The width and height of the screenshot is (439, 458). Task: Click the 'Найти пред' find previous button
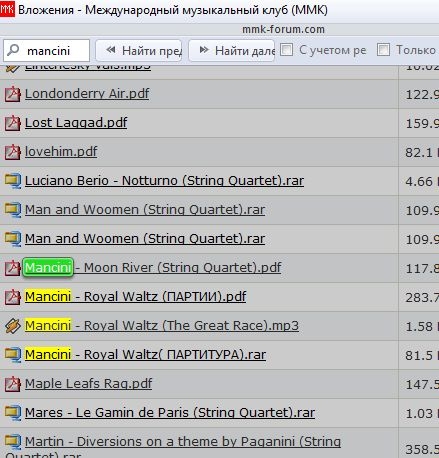(x=139, y=51)
